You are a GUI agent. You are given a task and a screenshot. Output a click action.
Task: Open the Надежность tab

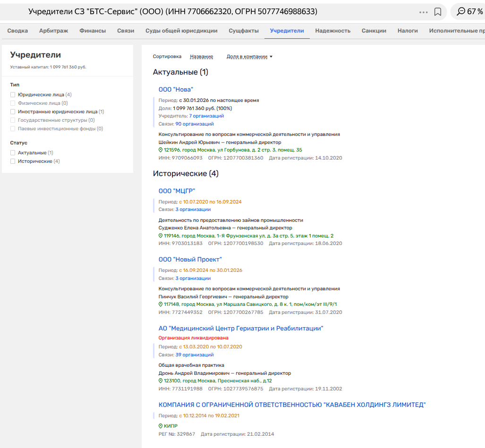(332, 31)
